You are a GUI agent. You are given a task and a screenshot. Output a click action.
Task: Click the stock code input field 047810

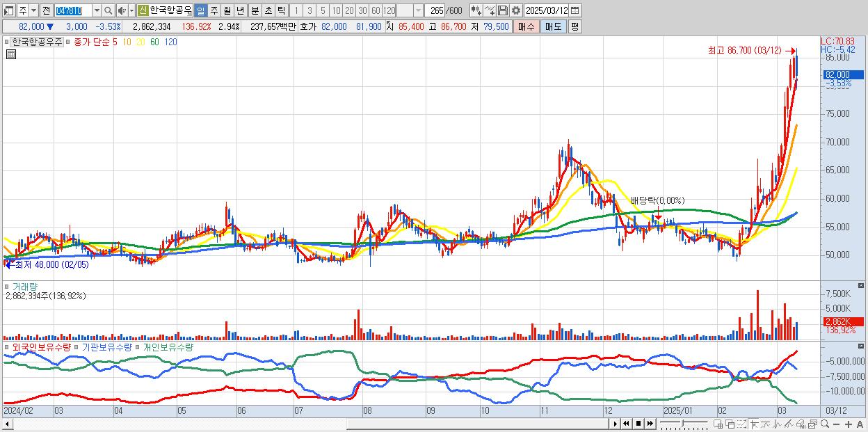pos(73,10)
